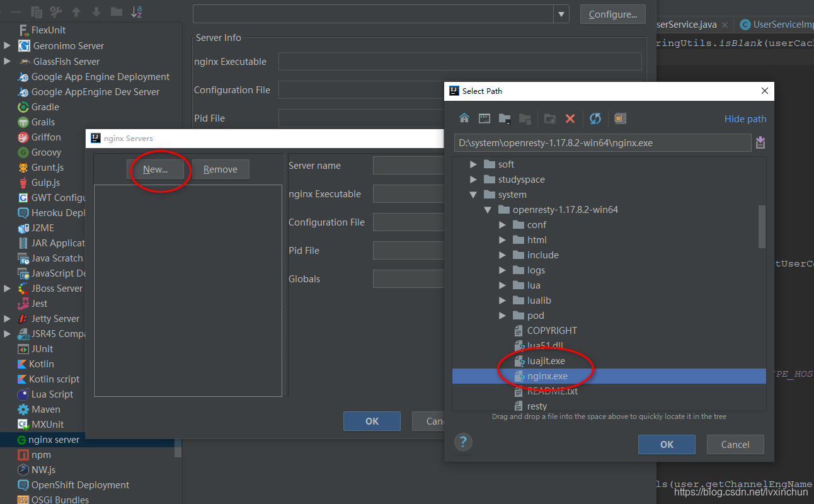The width and height of the screenshot is (814, 504).
Task: Select the FlexUnit configuration type
Action: [x=41, y=30]
